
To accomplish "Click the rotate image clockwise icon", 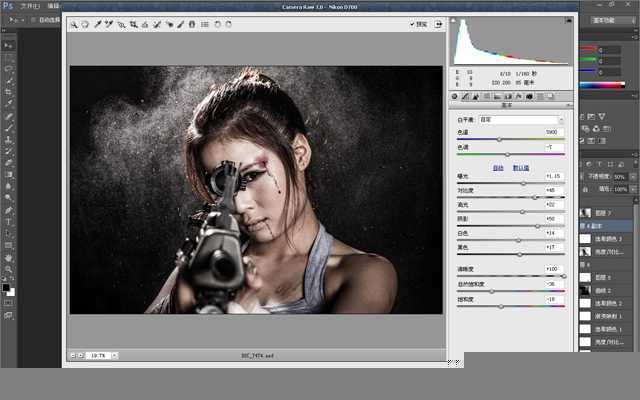I will click(230, 24).
